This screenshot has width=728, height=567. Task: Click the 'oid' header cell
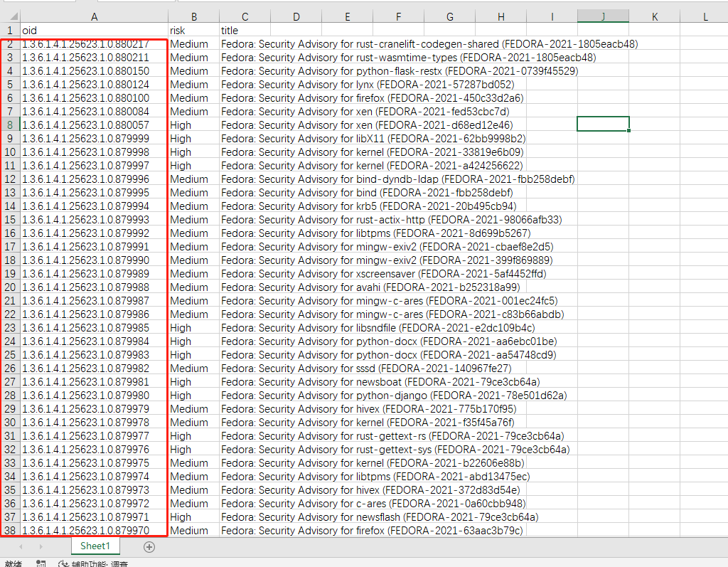click(95, 30)
